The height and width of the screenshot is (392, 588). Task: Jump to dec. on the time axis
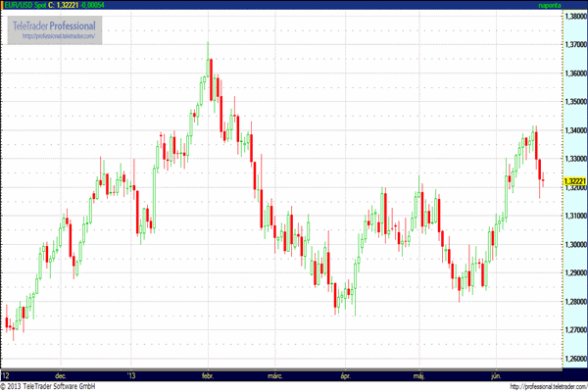61,375
